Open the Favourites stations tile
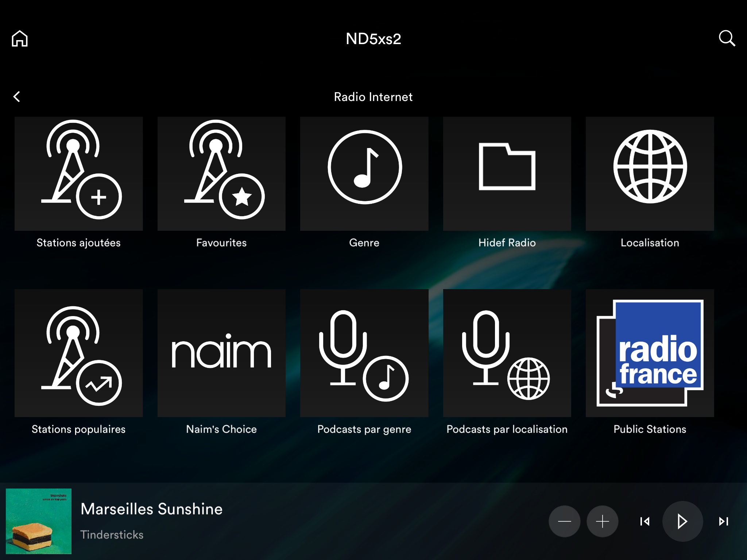 [221, 174]
